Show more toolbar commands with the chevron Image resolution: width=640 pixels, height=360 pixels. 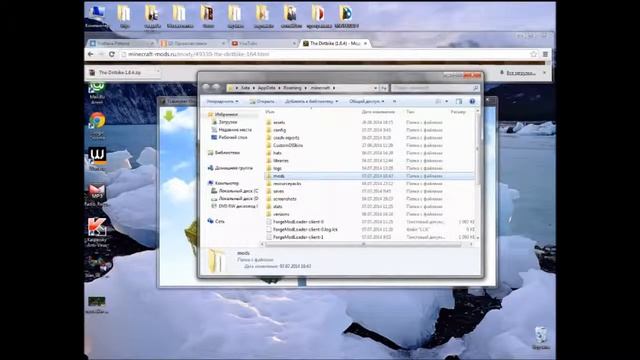tap(394, 101)
